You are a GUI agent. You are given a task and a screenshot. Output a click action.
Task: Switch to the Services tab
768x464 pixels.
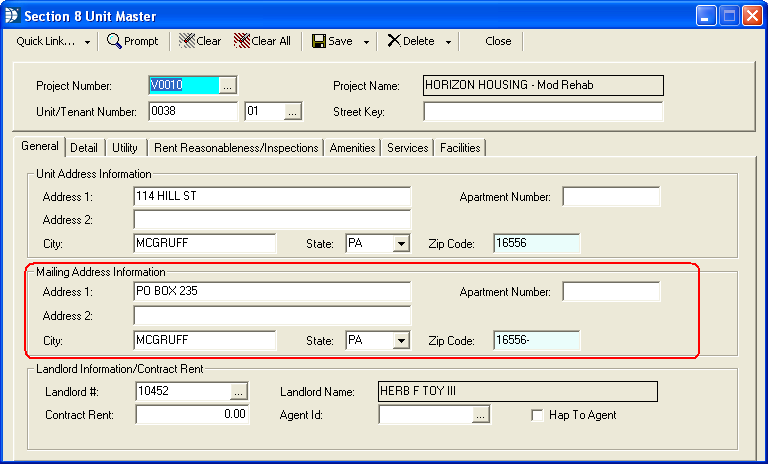408,147
